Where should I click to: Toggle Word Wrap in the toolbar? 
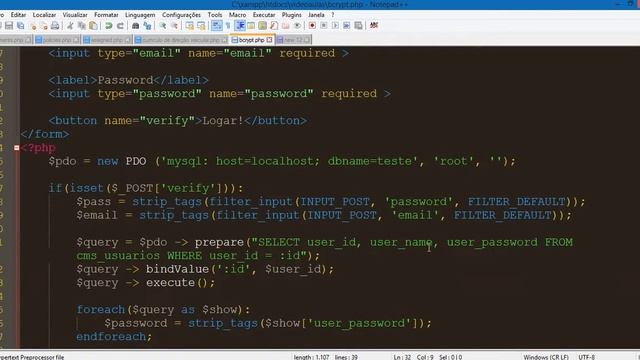tap(217, 25)
